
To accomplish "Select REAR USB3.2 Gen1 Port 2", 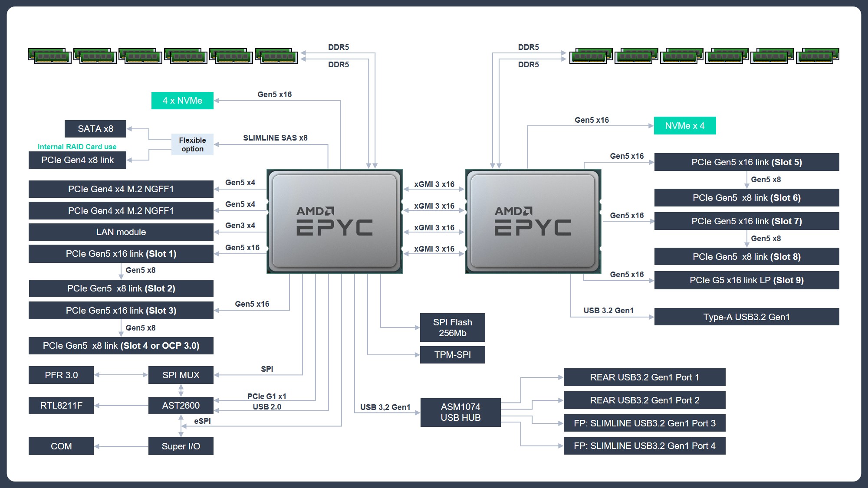I will tap(644, 400).
